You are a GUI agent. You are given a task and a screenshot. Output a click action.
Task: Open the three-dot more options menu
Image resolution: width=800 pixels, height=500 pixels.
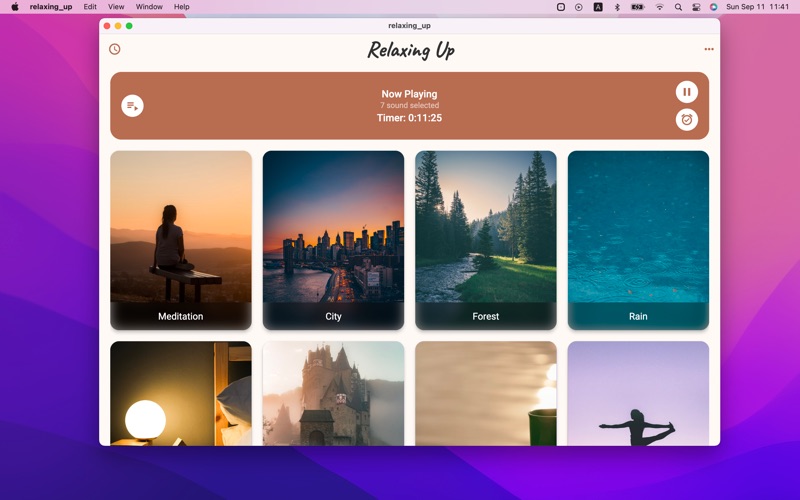(x=709, y=49)
